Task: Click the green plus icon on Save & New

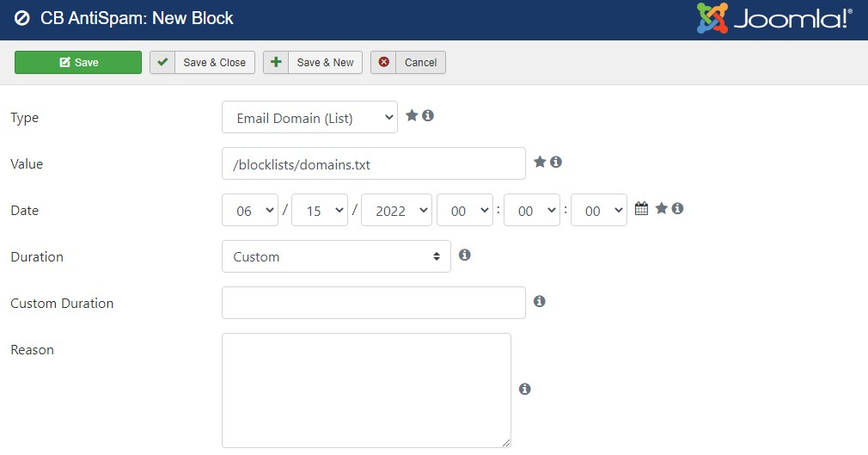Action: click(x=276, y=62)
